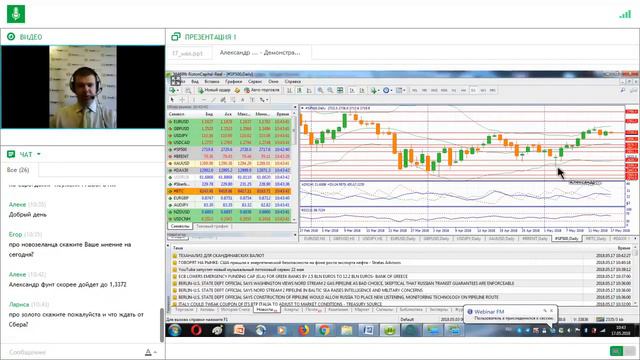Viewport: 640px width, 360px height.
Task: Click the ВИДЕО panel header icon
Action: click(11, 37)
